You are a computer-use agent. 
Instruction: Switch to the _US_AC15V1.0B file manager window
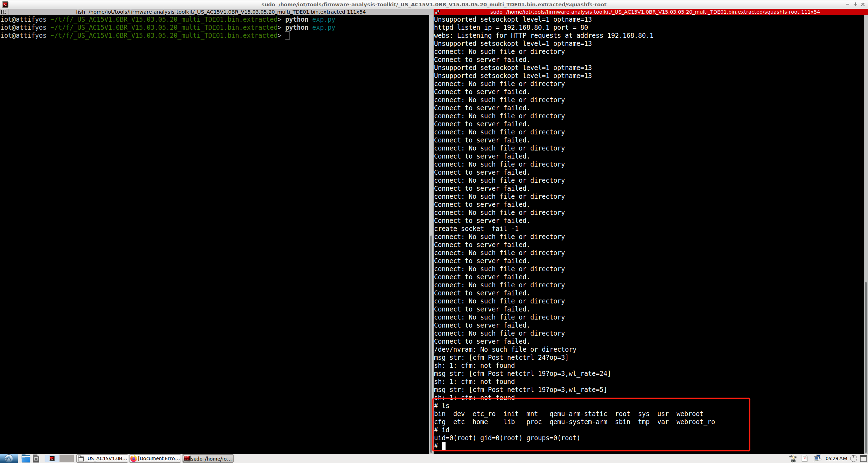pyautogui.click(x=102, y=458)
